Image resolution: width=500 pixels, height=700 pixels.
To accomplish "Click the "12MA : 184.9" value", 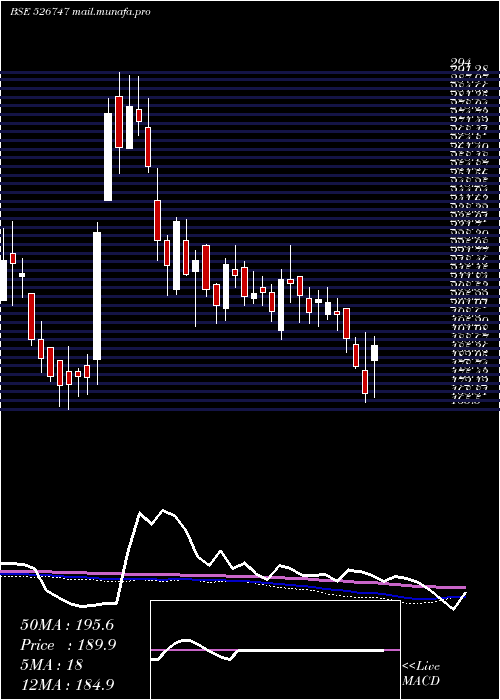I will tap(67, 684).
